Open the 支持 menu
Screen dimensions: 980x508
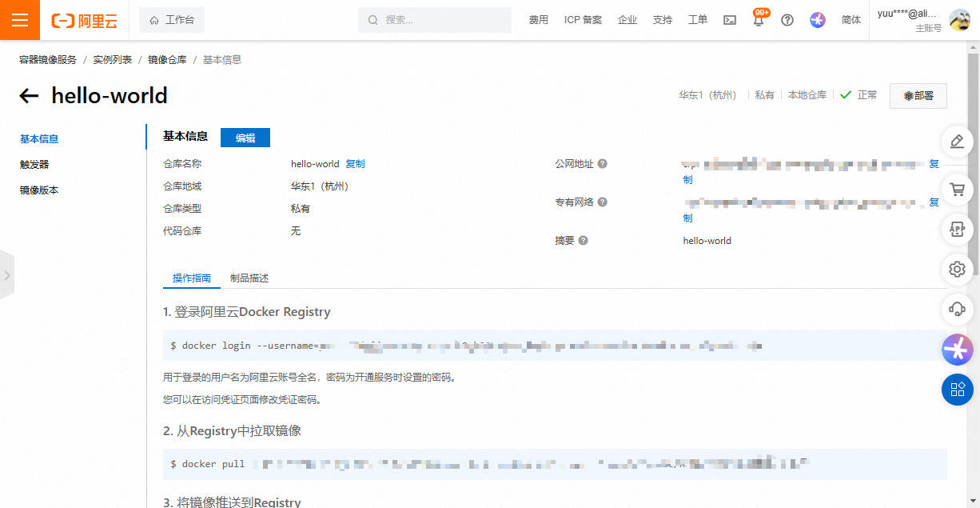pos(663,20)
